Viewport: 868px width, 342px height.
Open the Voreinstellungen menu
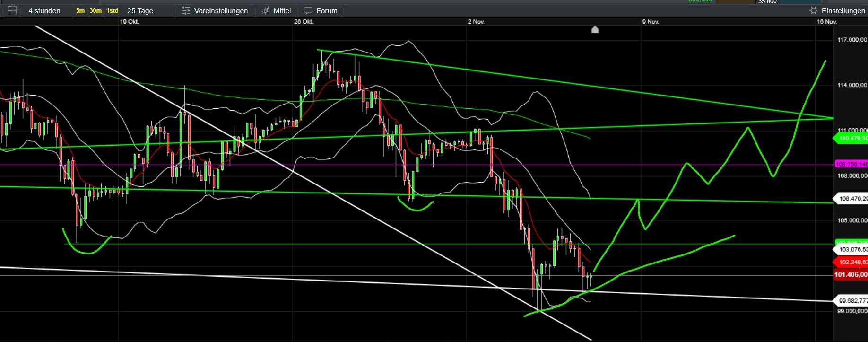point(221,10)
